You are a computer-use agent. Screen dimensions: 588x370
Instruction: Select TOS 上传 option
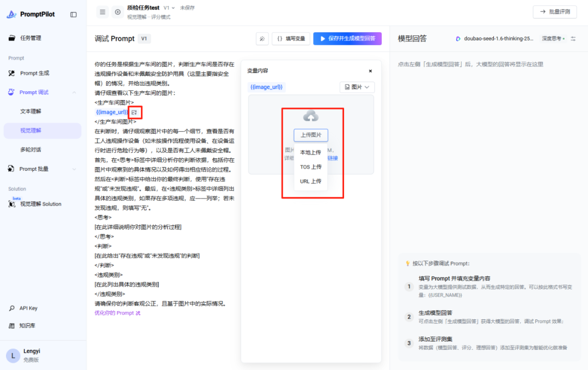(x=310, y=167)
